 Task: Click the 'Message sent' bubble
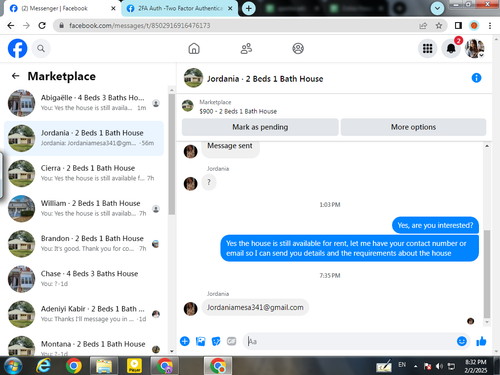point(230,148)
